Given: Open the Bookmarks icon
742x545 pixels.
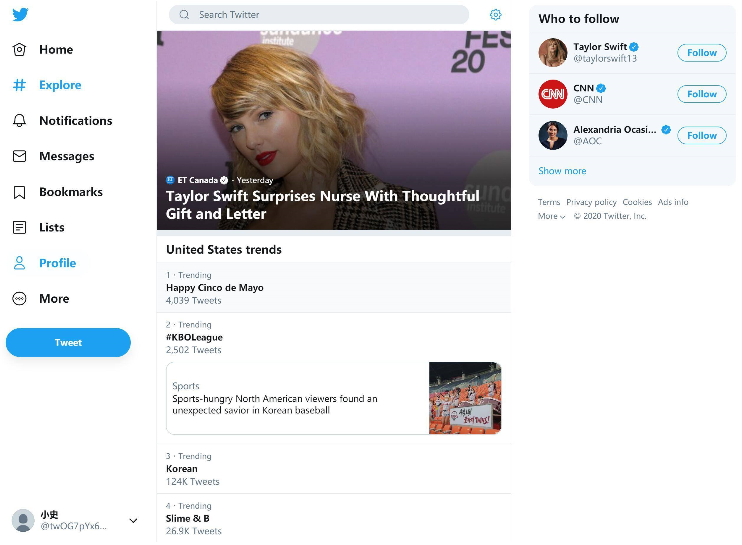Looking at the screenshot, I should [x=19, y=192].
